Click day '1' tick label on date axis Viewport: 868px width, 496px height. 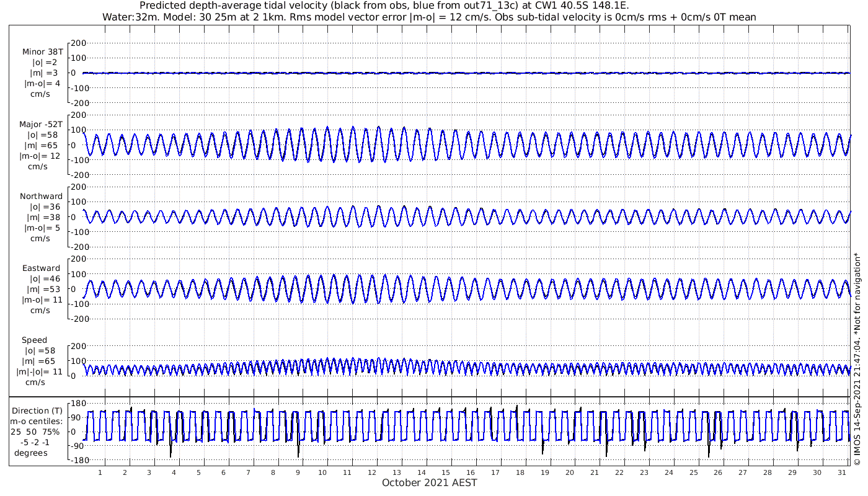coord(100,472)
